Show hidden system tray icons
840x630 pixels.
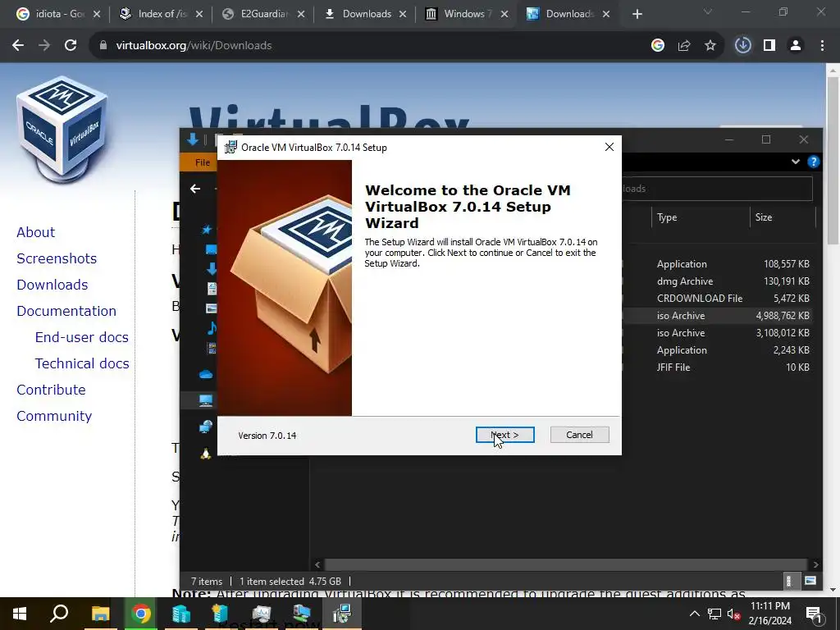point(694,614)
